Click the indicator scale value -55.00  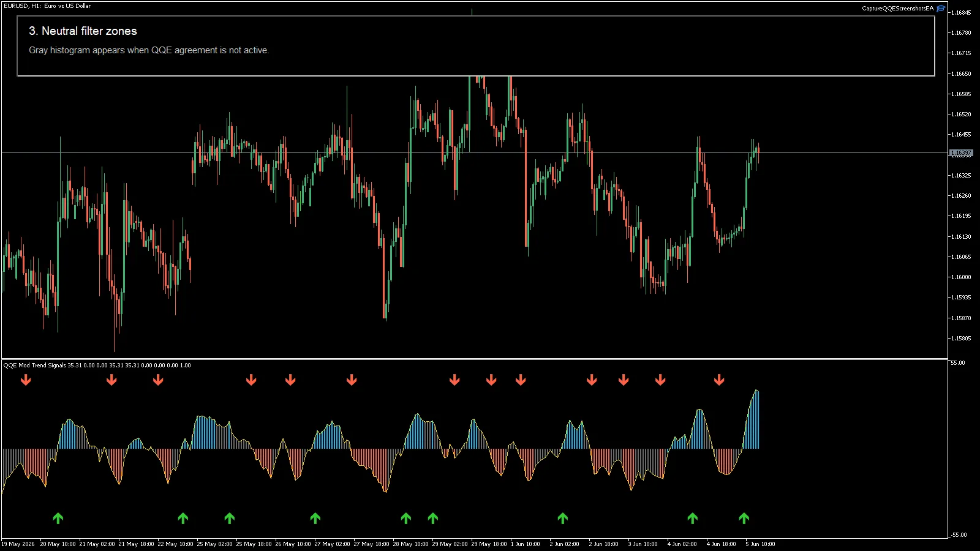pos(959,535)
